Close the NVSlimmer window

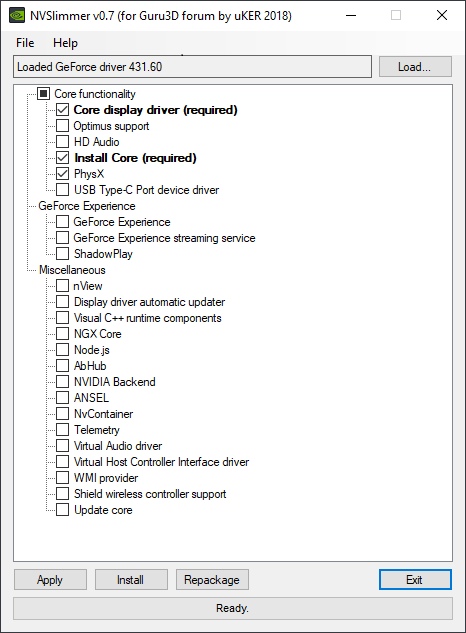pos(442,15)
